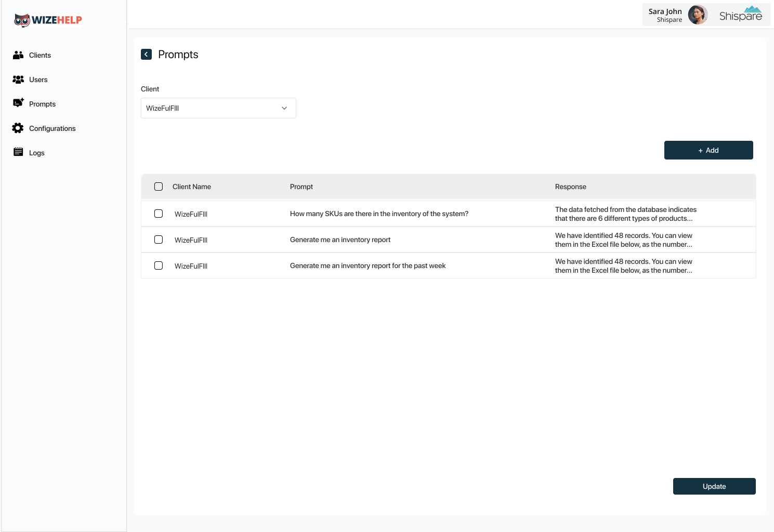Open the Users menu item
This screenshot has width=774, height=532.
click(x=38, y=79)
